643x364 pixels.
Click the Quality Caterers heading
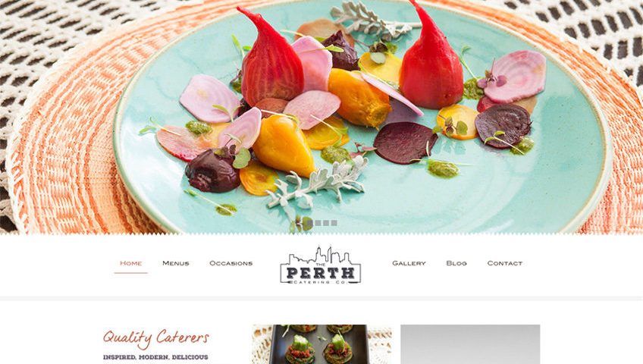[156, 337]
